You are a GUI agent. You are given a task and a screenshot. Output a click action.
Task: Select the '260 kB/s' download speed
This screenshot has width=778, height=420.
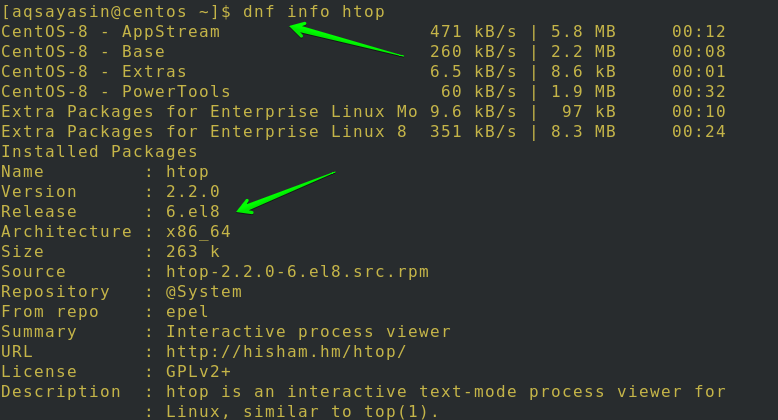click(x=473, y=52)
